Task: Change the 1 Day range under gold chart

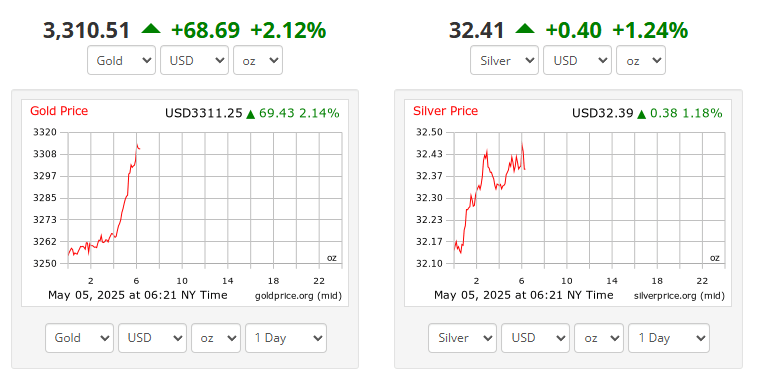Action: [286, 338]
